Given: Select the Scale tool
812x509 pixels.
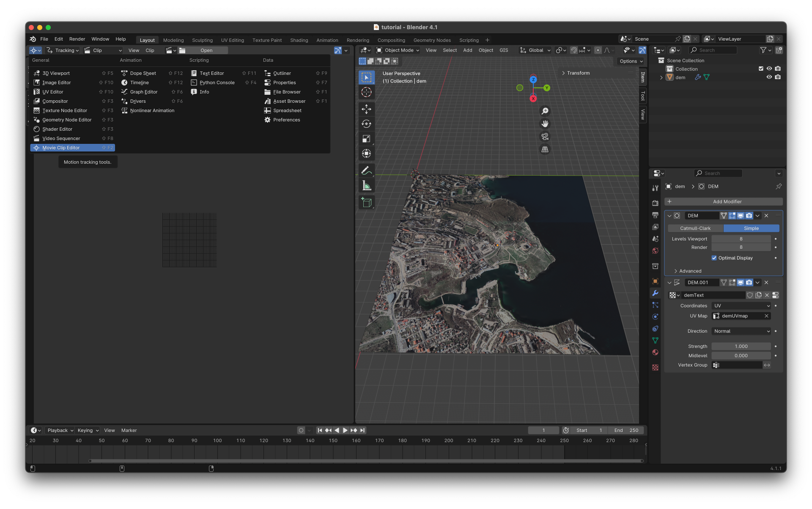Looking at the screenshot, I should [366, 139].
